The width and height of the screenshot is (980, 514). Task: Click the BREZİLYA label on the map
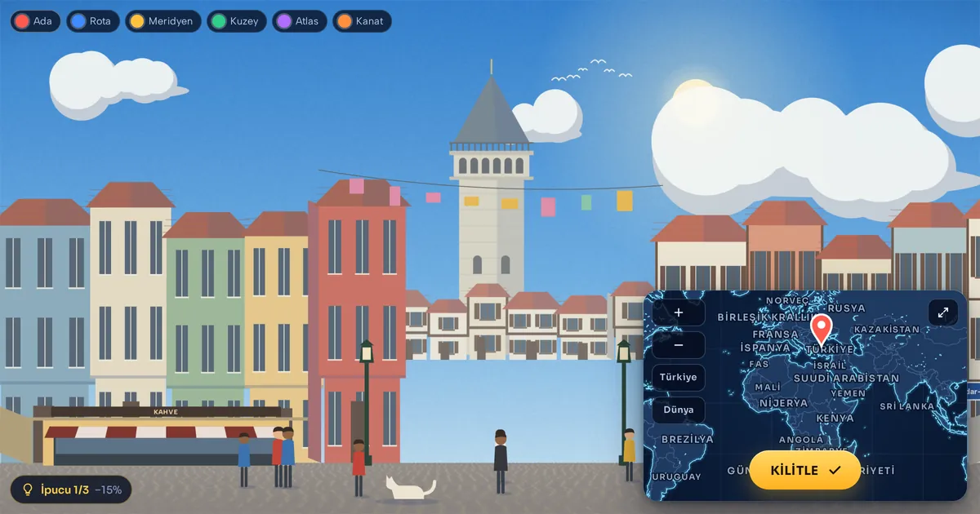(687, 439)
